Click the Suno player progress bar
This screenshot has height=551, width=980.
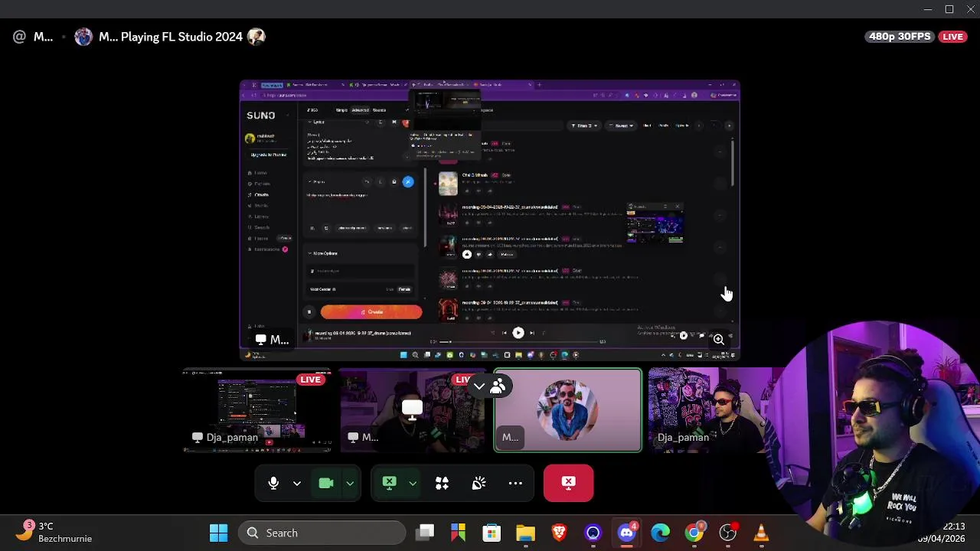tap(519, 342)
